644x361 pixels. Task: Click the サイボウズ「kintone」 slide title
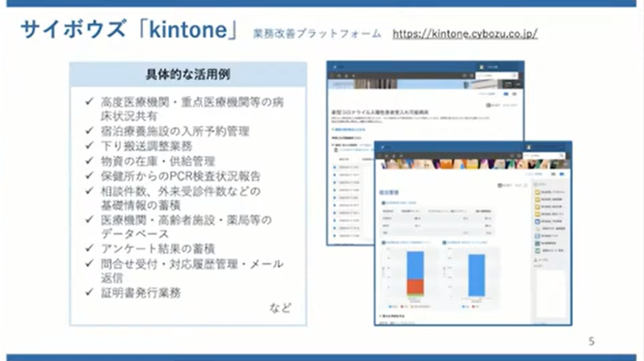pyautogui.click(x=130, y=30)
